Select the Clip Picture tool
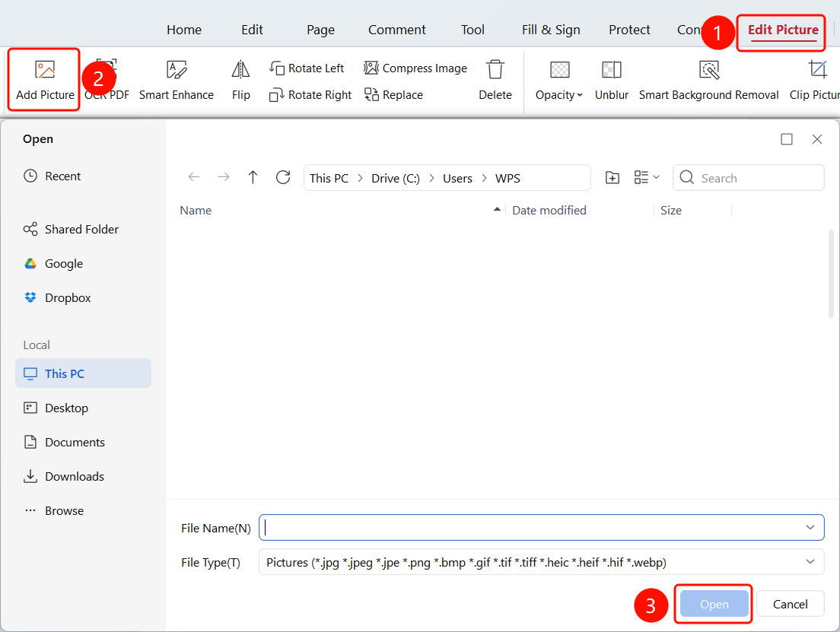Viewport: 840px width, 632px height. tap(814, 80)
